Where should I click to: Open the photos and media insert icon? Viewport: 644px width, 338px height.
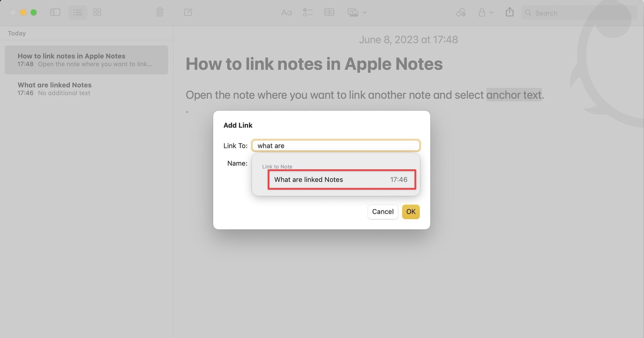pos(353,12)
